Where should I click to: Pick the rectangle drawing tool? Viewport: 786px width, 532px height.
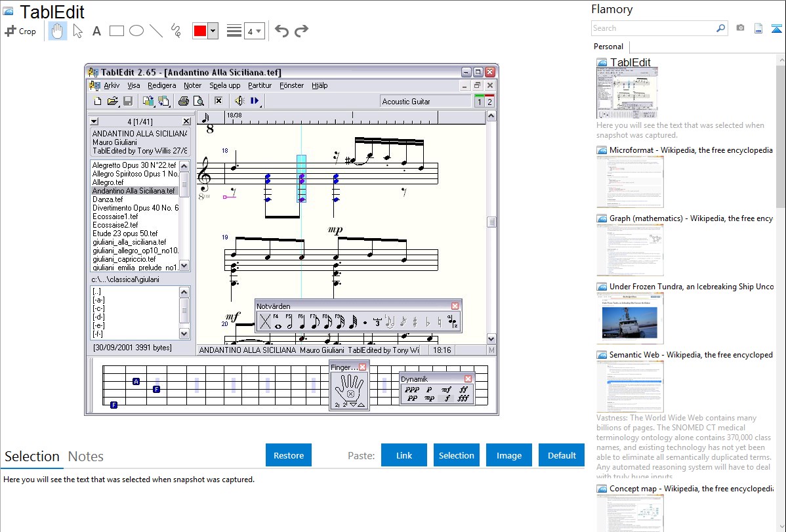(x=116, y=31)
